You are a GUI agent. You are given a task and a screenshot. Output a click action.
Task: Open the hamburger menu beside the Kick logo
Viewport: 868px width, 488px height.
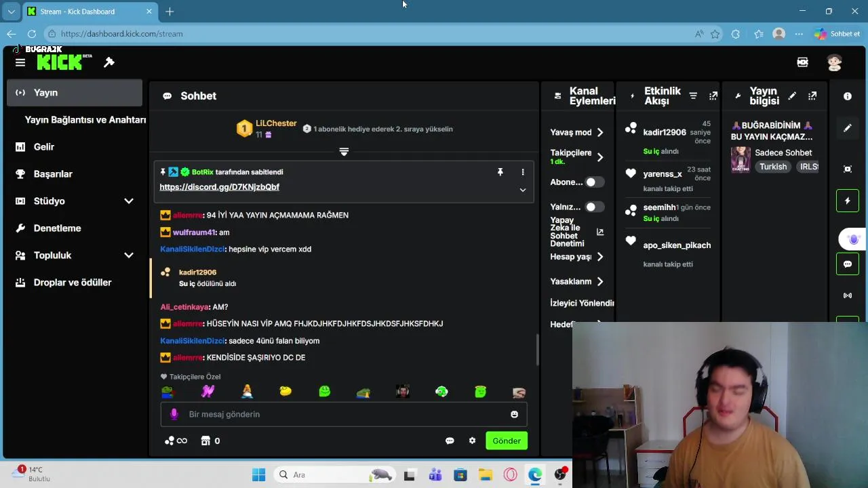[20, 62]
